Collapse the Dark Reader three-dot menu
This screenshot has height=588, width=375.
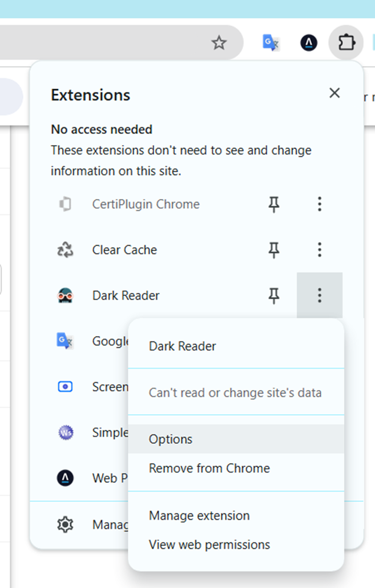(x=319, y=296)
